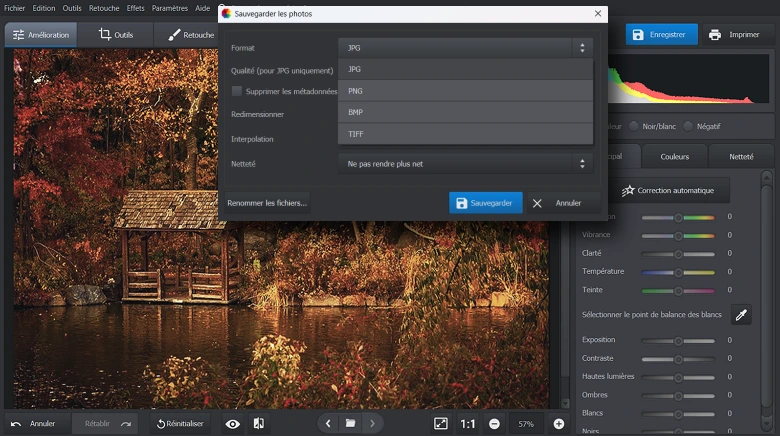The image size is (780, 436).
Task: Open the Aide menu
Action: click(202, 8)
